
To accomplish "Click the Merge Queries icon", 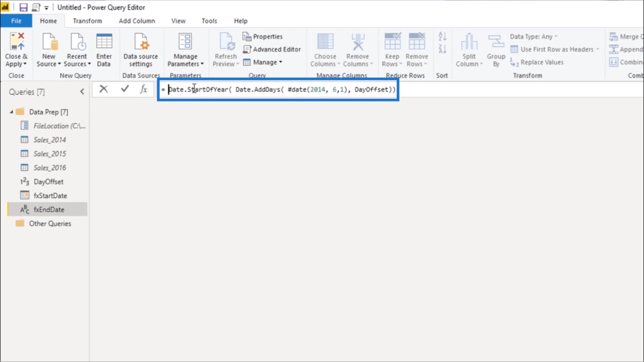I will tap(614, 36).
